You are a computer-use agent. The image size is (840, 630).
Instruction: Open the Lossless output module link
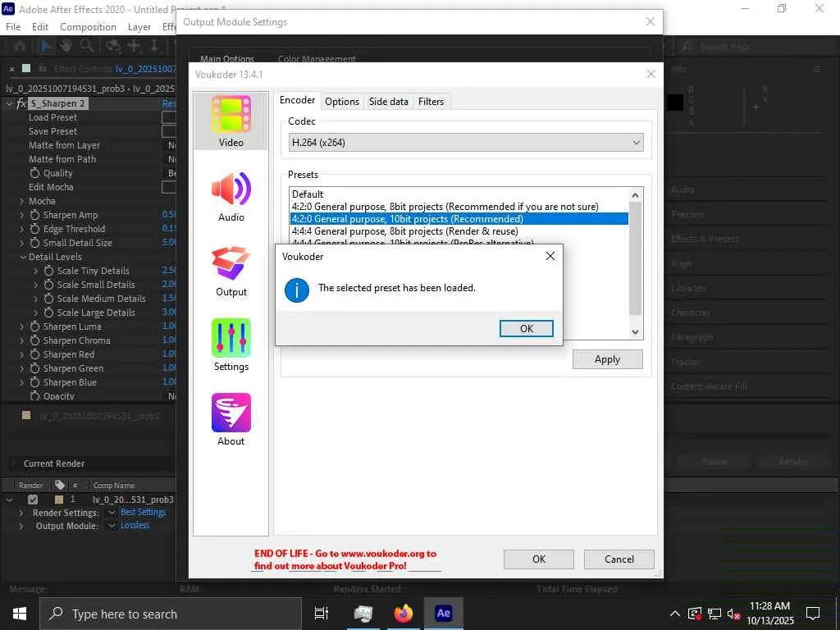tap(135, 526)
